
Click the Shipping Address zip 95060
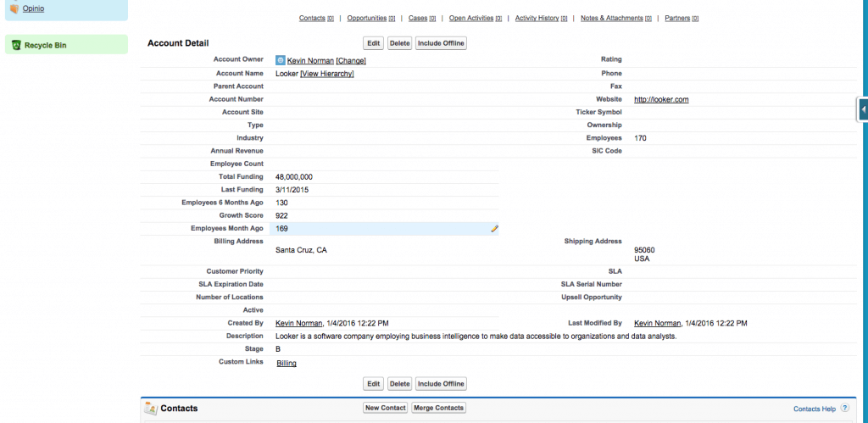point(644,250)
